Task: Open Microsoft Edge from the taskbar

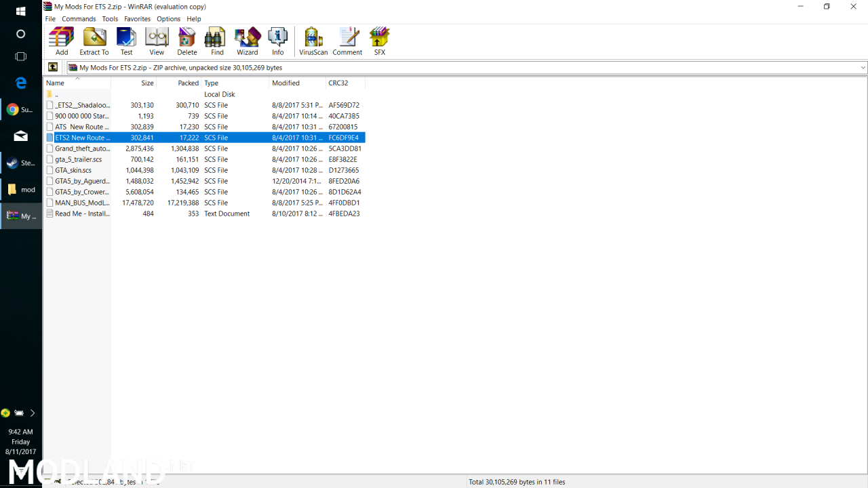Action: point(21,83)
